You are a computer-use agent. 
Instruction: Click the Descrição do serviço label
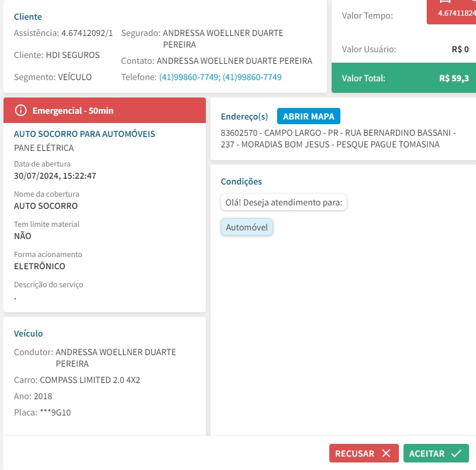[x=49, y=285]
